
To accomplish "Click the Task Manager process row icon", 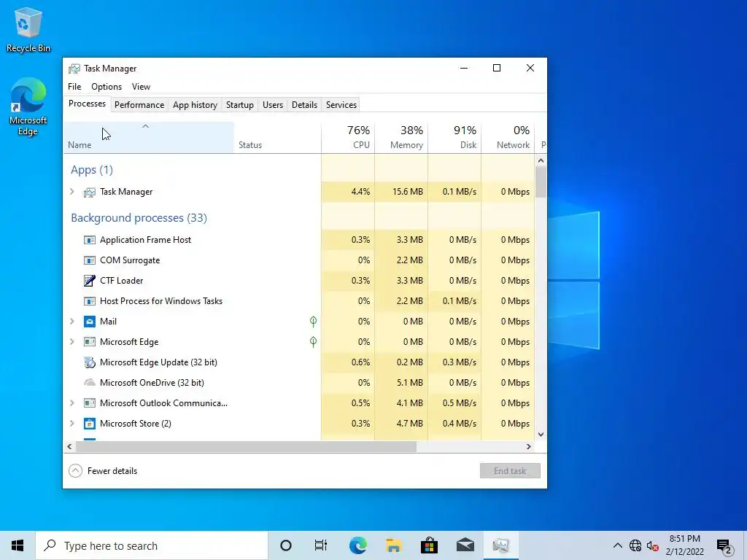I will click(89, 192).
